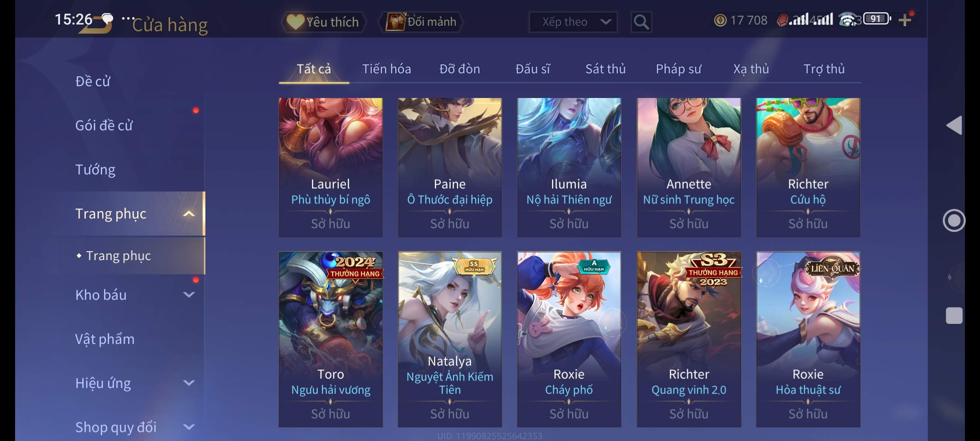Open the Xếp theo sort dropdown
The height and width of the screenshot is (441, 980).
[573, 22]
